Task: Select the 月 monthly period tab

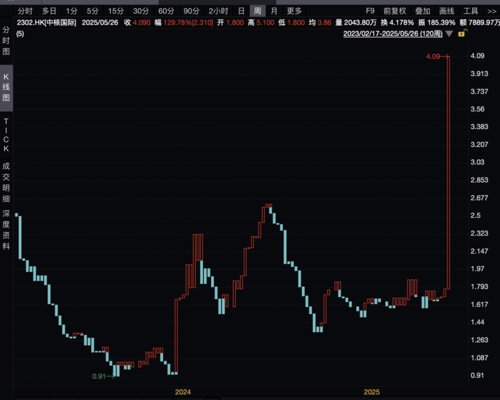Action: click(x=274, y=11)
